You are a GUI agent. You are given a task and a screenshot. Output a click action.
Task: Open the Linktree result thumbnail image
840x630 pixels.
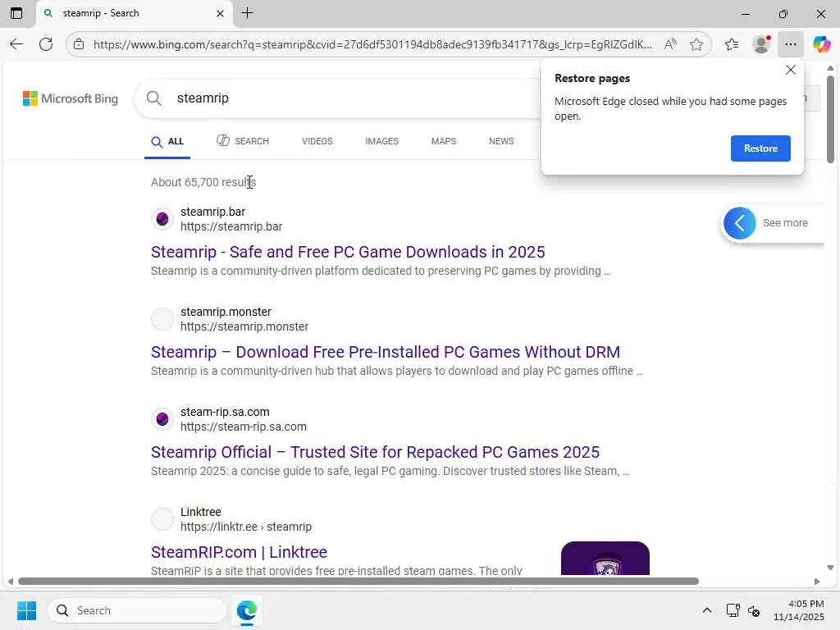(605, 558)
